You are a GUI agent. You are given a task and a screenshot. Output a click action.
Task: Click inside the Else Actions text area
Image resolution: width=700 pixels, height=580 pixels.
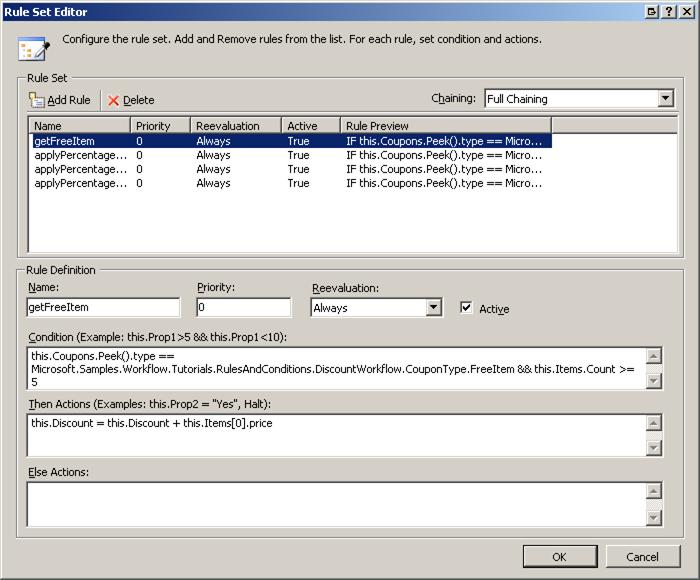coord(334,504)
